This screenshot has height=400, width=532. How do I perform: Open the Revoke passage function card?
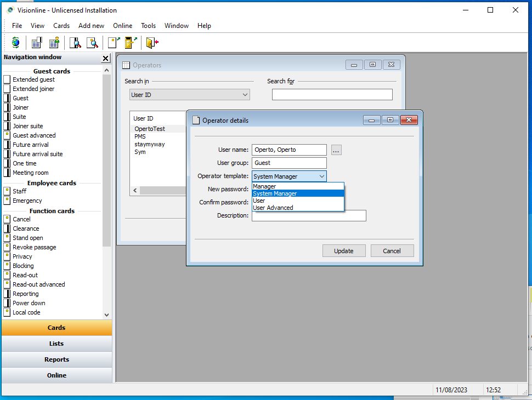coord(34,247)
